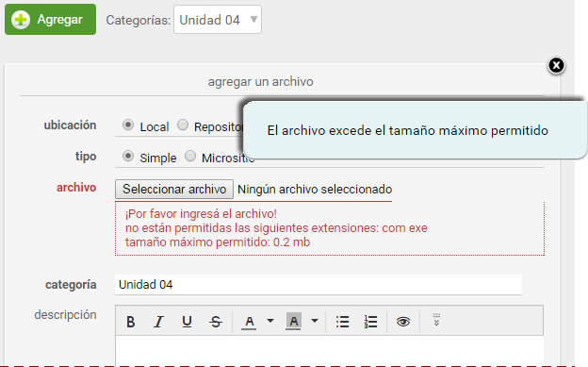Click the red archivo field label
This screenshot has width=588, height=367.
pos(76,188)
